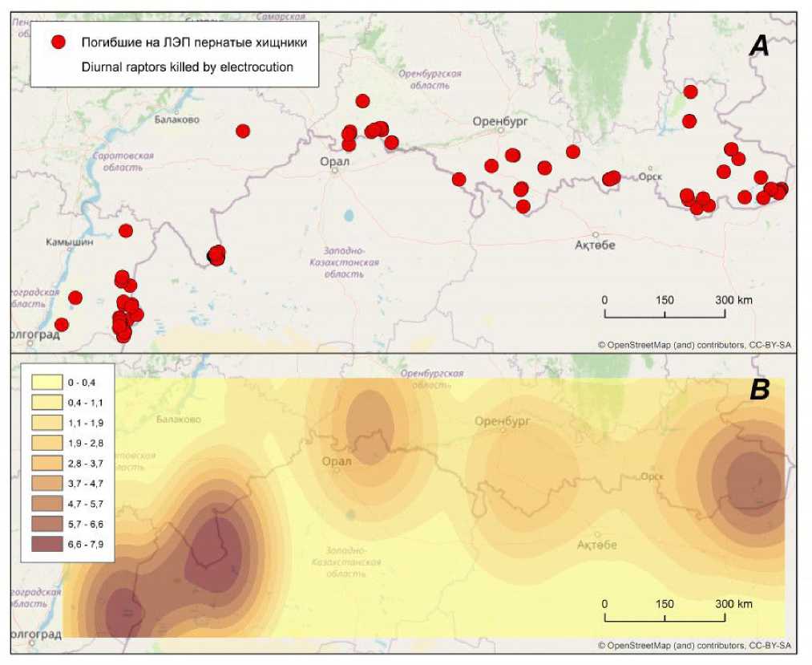Click the '300 km' scale bar label in map A
This screenshot has height=665, width=812.
pos(733,299)
